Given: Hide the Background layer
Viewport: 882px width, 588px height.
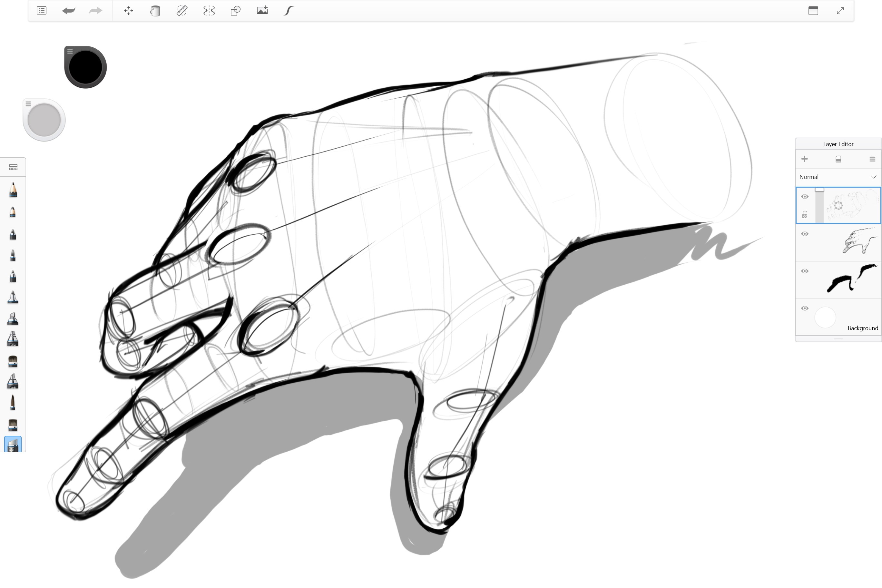Looking at the screenshot, I should [x=805, y=308].
